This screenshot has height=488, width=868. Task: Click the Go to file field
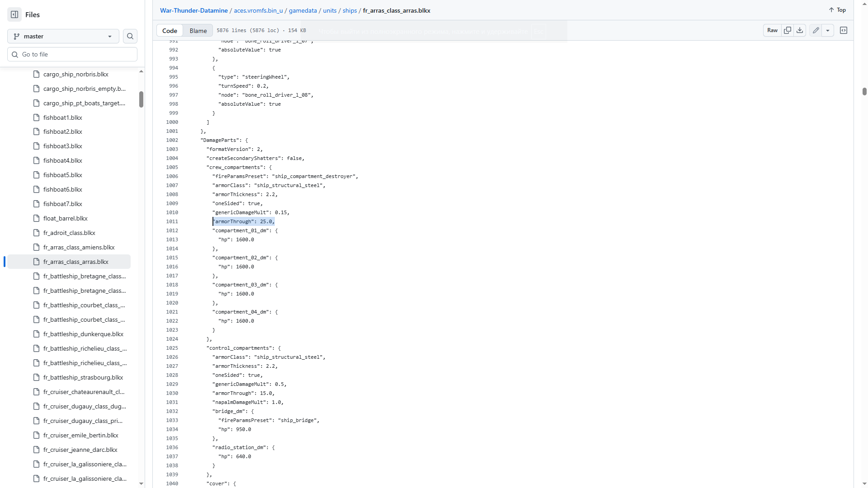click(72, 54)
